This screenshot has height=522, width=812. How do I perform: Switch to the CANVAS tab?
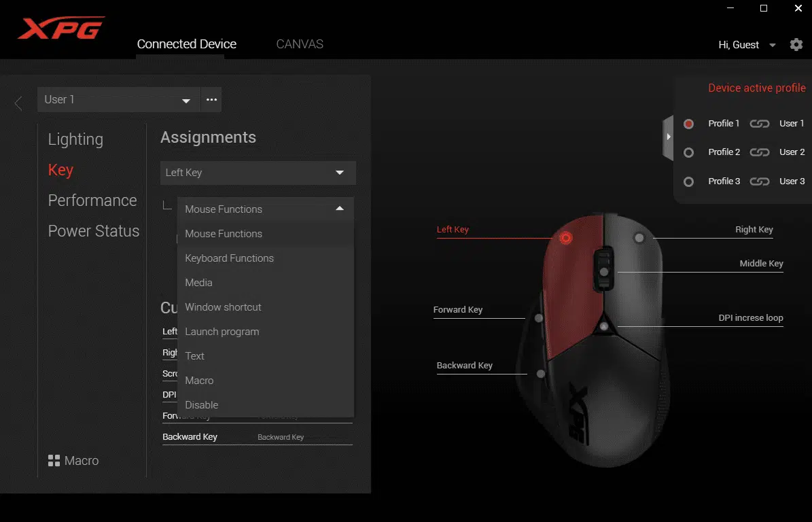[x=300, y=44]
